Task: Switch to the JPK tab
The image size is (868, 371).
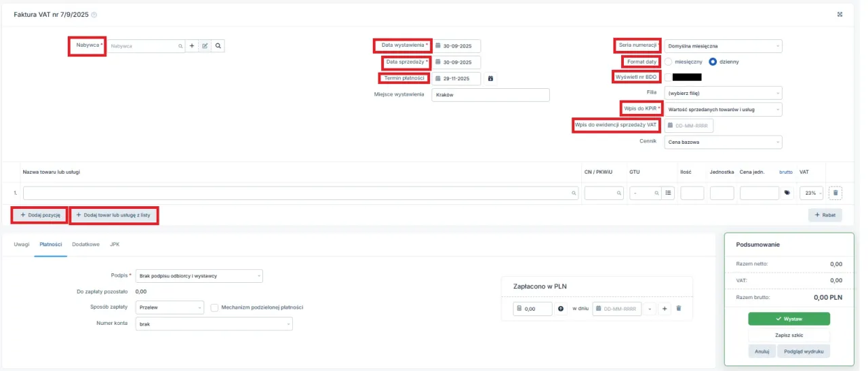Action: [115, 244]
